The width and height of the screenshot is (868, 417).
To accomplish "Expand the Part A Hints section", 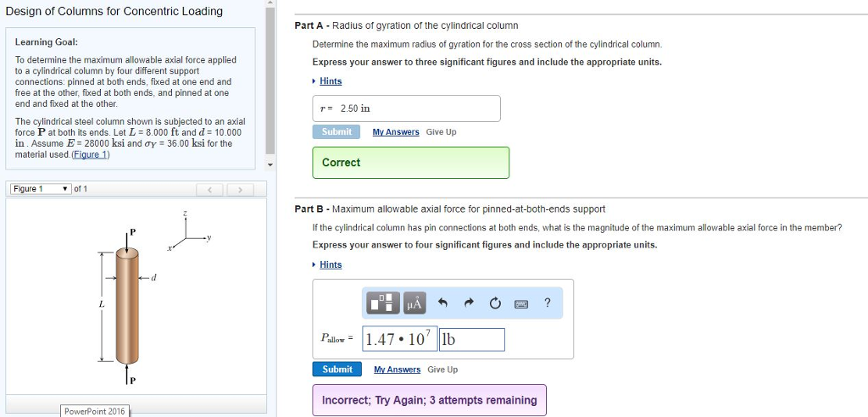I will [x=330, y=81].
